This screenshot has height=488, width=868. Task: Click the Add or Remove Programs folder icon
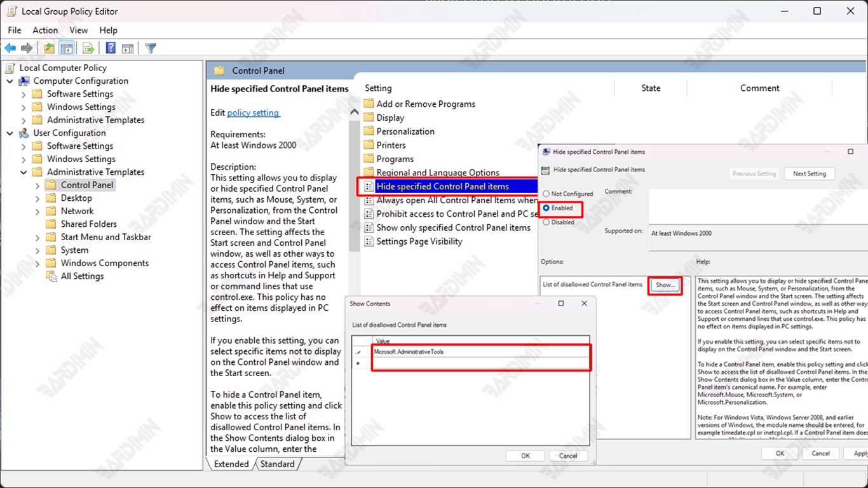point(369,104)
